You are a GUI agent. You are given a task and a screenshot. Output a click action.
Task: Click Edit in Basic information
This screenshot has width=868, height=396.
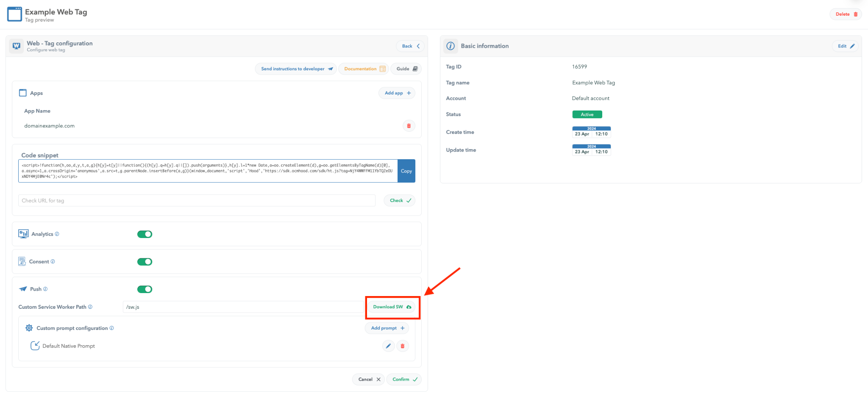click(x=846, y=46)
